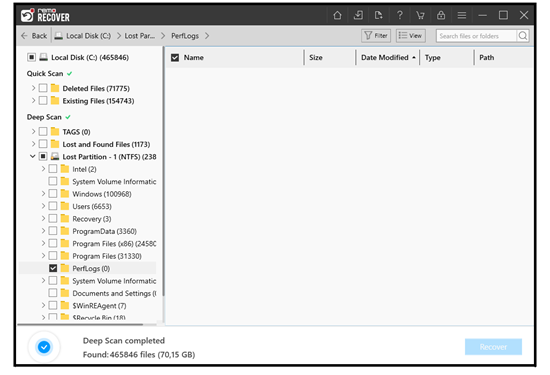Screen dimensions: 550x375
Task: Click the Deleted Files folder icon
Action: click(x=55, y=88)
